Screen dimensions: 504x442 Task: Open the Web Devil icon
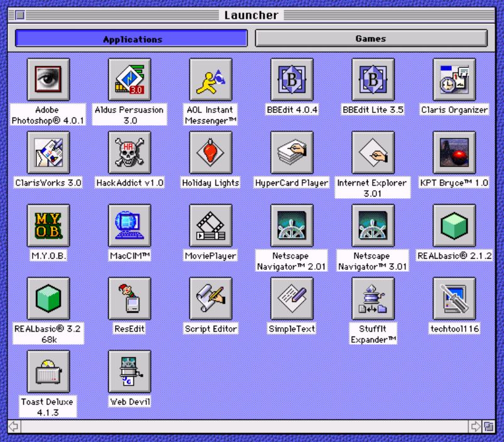click(129, 371)
